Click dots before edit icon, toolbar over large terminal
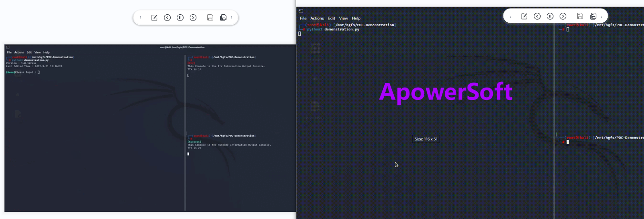The height and width of the screenshot is (219, 644). [511, 16]
